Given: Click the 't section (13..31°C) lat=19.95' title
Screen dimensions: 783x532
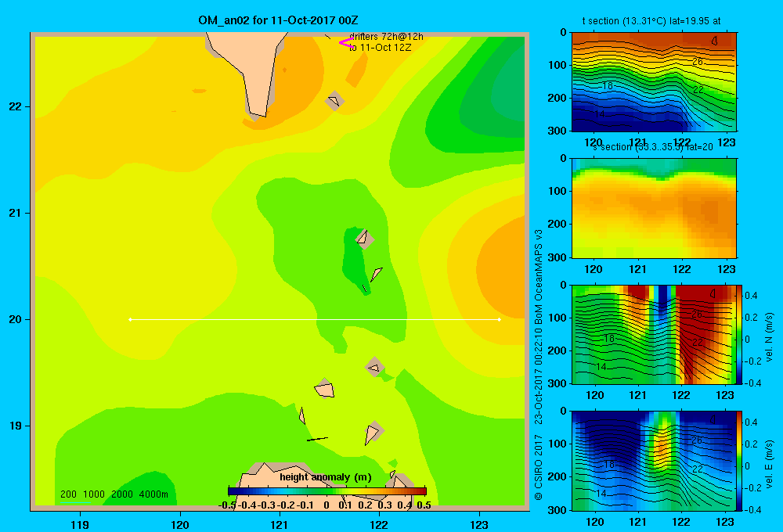Looking at the screenshot, I should (x=651, y=21).
